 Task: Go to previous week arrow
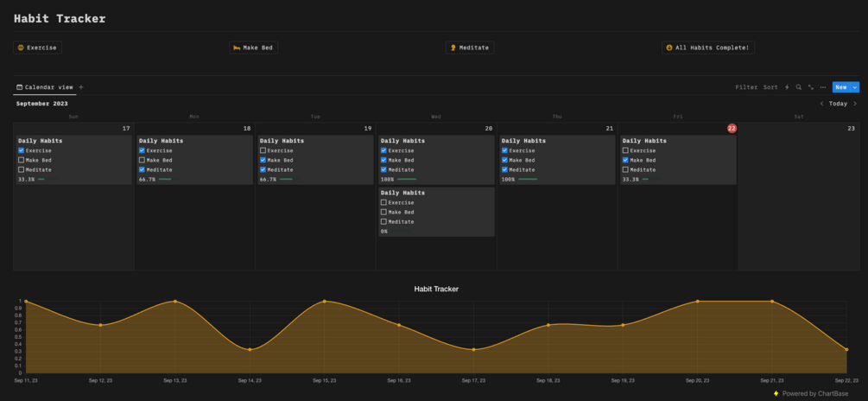(x=821, y=104)
